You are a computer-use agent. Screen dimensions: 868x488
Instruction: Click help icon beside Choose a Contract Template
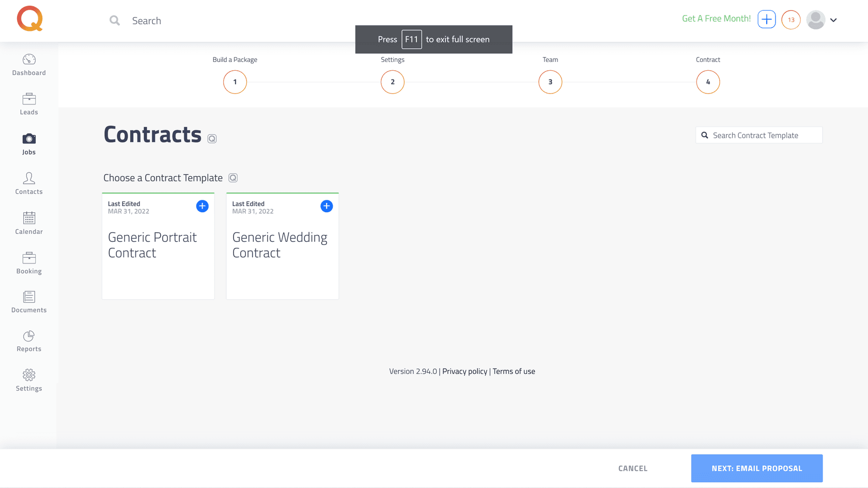point(233,178)
